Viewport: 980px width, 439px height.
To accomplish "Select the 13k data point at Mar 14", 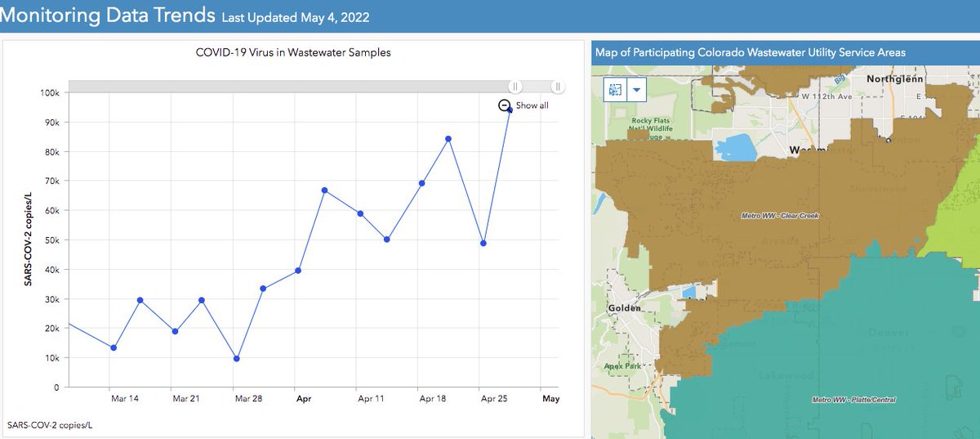I will (x=114, y=347).
